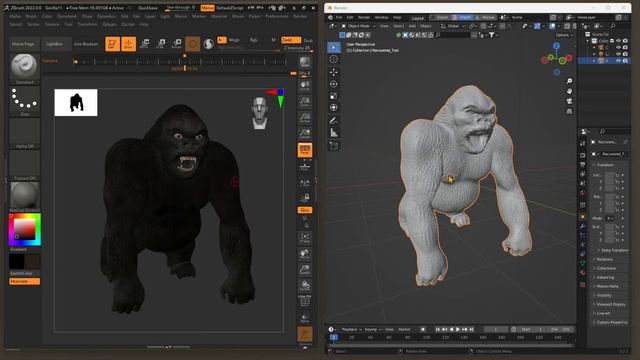The height and width of the screenshot is (360, 640).
Task: Switch to the Layout workspace tab in Blender
Action: [x=418, y=18]
